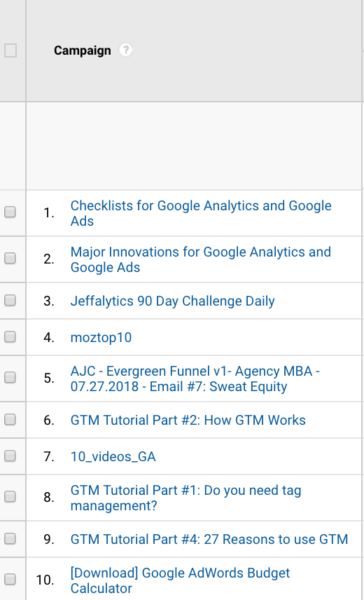364x600 pixels.
Task: Select checkbox beside Major Innovations campaign
Action: 10,259
